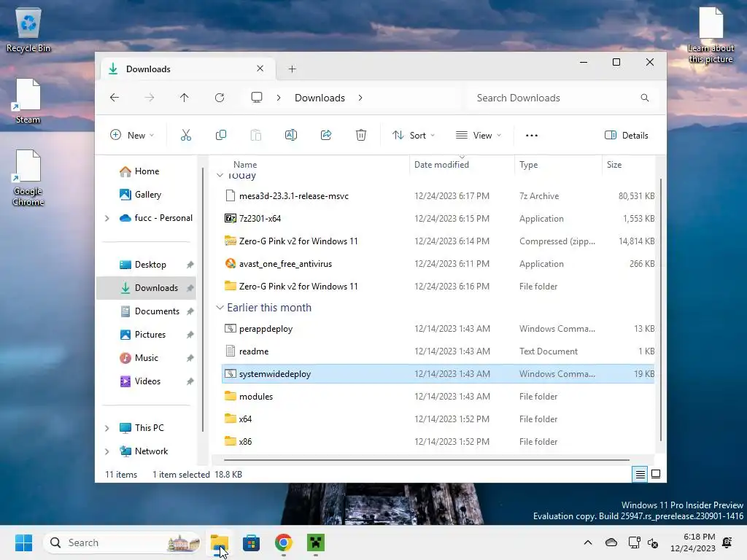The height and width of the screenshot is (560, 747).
Task: Select the Steam desktop shortcut
Action: pyautogui.click(x=28, y=101)
